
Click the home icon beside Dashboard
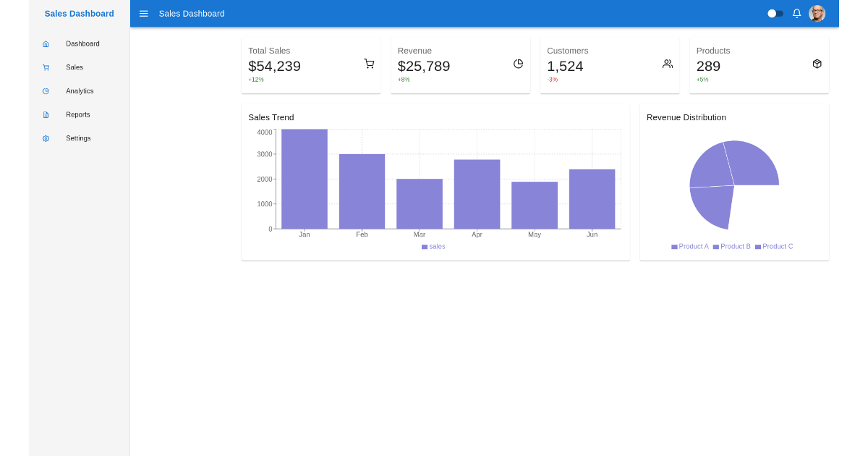coord(46,44)
